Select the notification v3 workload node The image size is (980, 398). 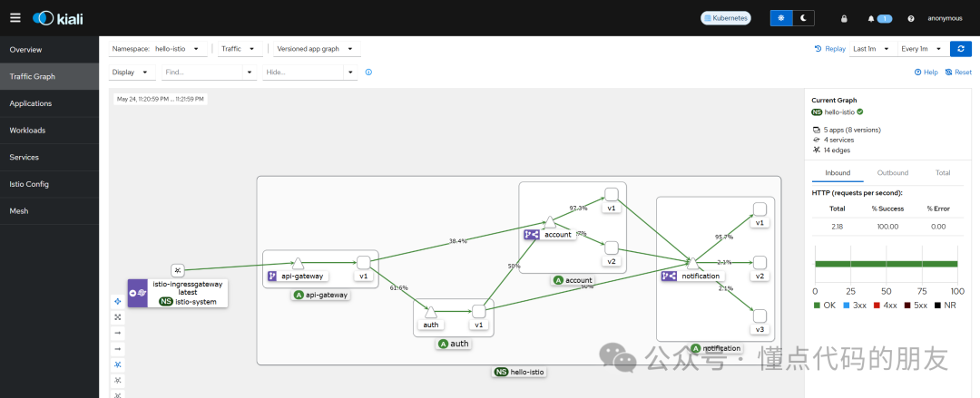759,316
